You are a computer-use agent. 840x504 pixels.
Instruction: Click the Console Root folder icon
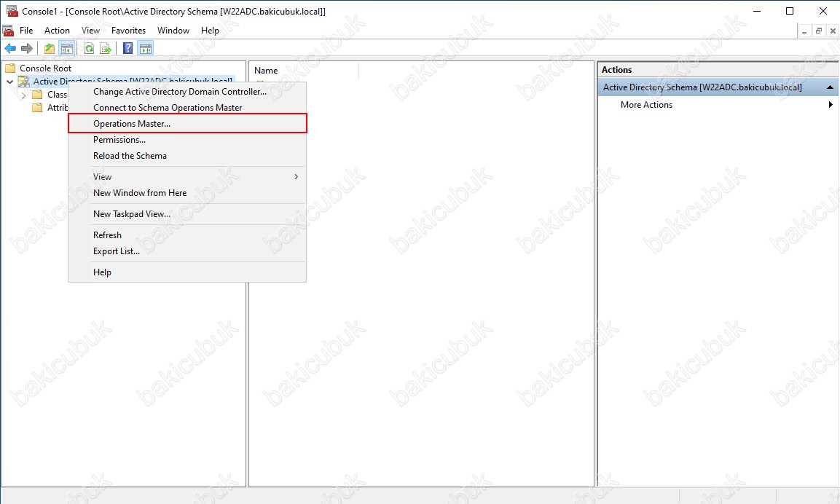tap(10, 68)
